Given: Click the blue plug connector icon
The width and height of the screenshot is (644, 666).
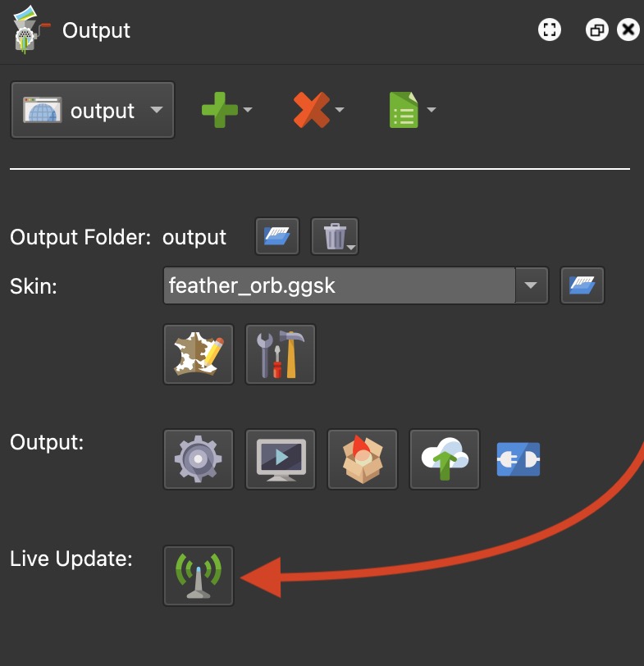Looking at the screenshot, I should click(x=518, y=459).
